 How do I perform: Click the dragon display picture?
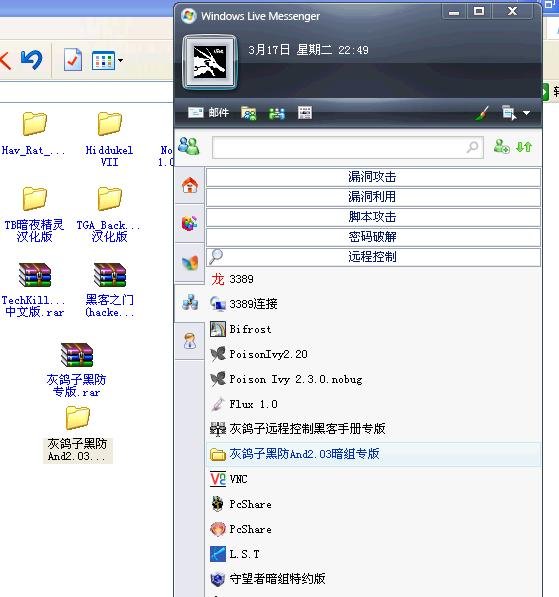(x=210, y=62)
